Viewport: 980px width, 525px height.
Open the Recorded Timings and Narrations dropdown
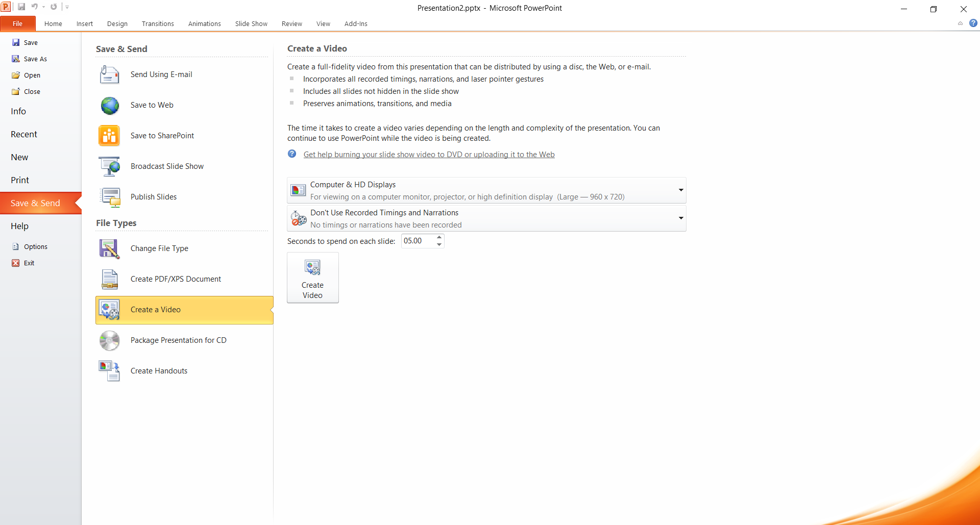point(680,218)
